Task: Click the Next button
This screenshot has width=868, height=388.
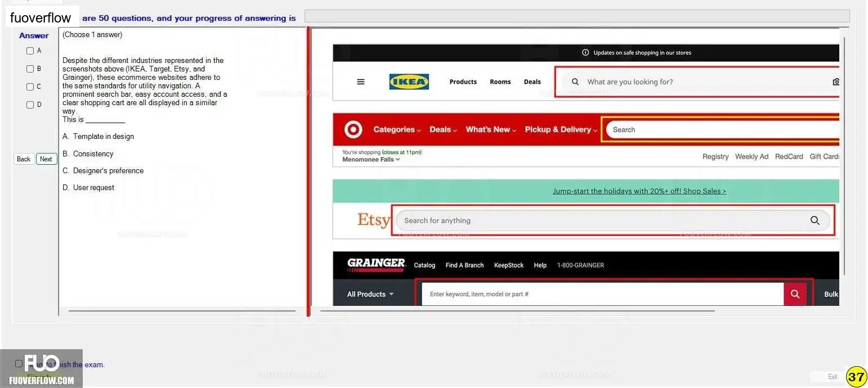Action: click(x=46, y=159)
